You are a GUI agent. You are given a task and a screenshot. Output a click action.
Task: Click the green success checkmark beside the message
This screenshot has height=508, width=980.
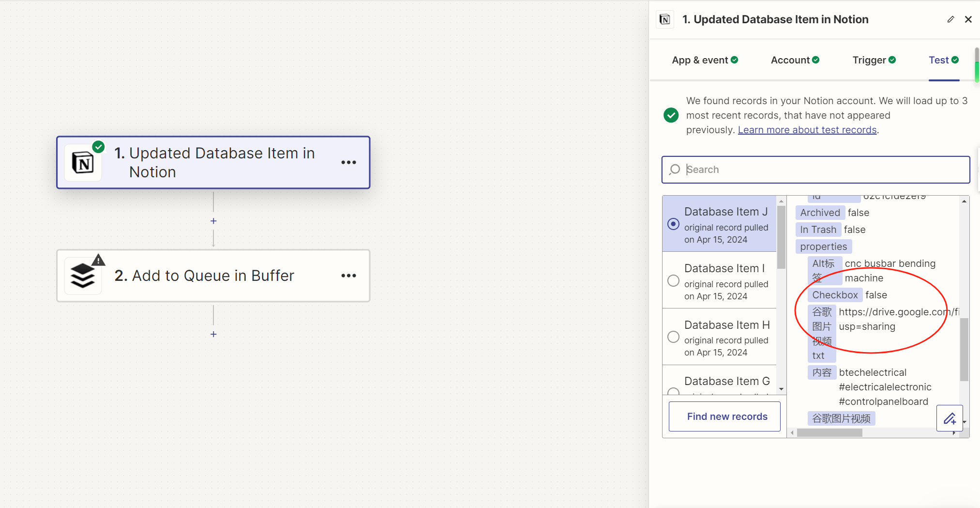(x=671, y=115)
